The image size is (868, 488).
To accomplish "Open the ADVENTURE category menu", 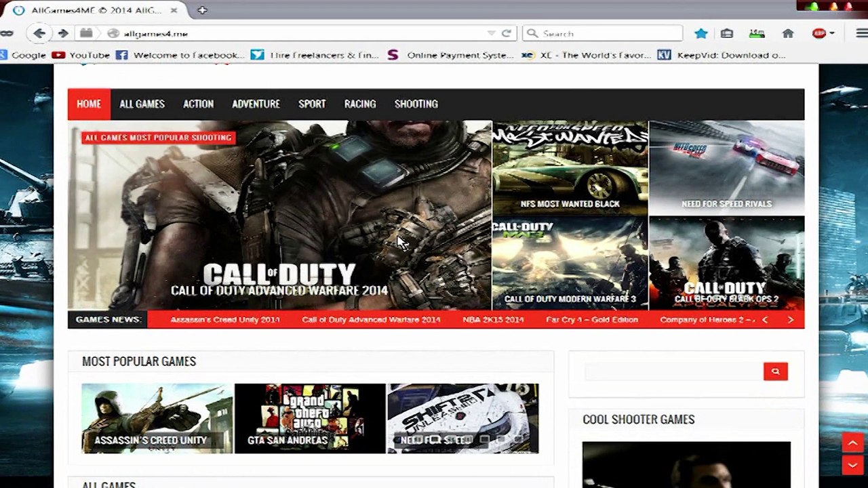I will point(256,104).
